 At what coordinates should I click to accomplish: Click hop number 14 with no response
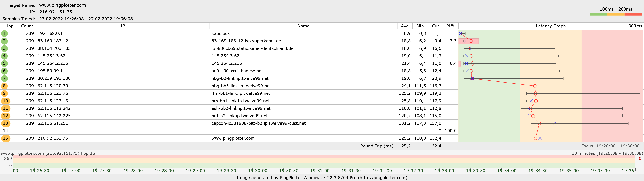click(5, 131)
